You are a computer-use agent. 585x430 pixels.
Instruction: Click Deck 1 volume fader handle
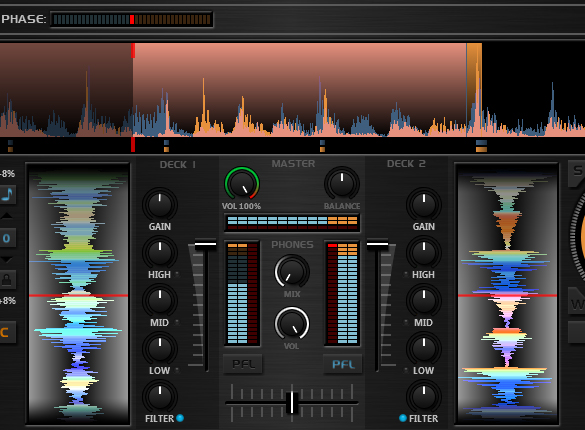(205, 245)
